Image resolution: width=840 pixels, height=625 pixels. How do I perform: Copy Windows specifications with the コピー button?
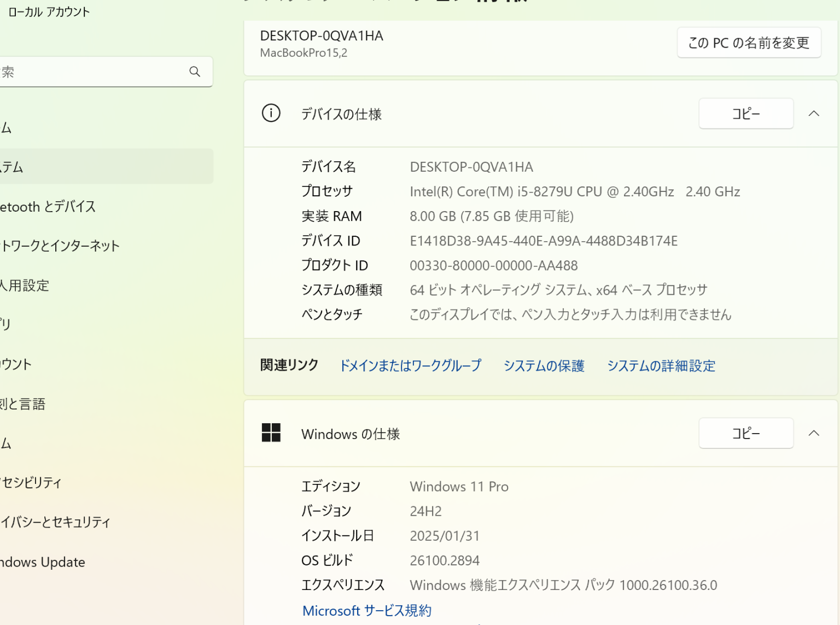point(745,433)
